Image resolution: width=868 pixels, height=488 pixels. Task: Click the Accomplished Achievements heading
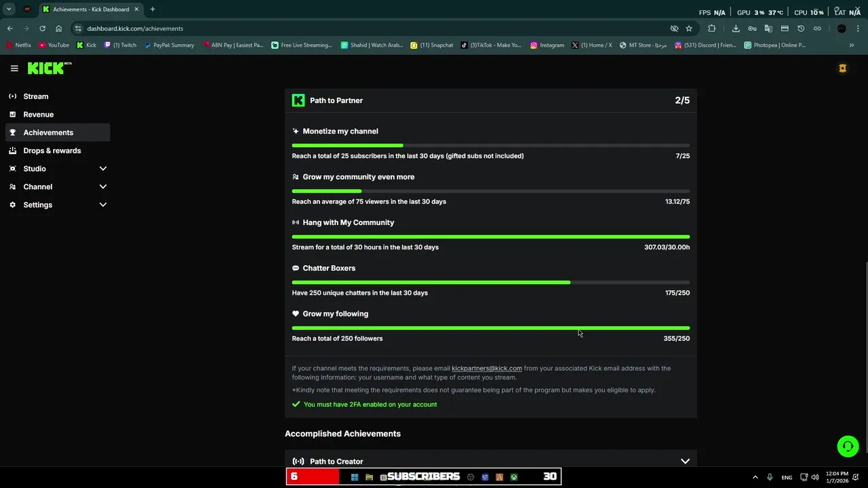342,434
